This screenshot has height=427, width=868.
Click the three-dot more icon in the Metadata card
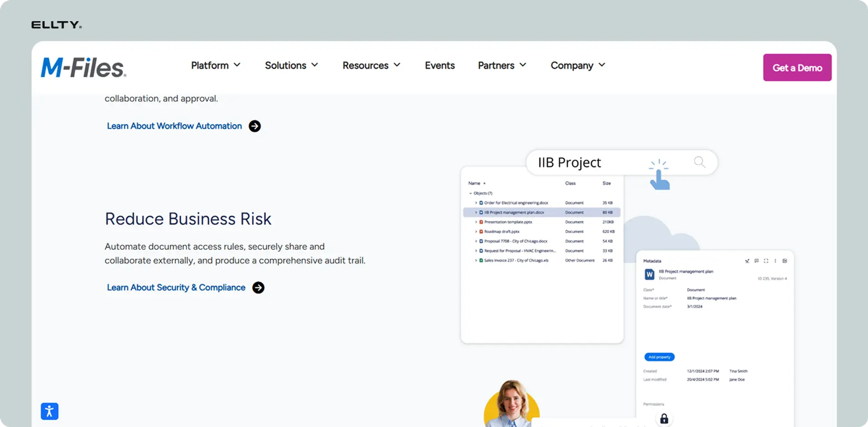click(x=775, y=261)
